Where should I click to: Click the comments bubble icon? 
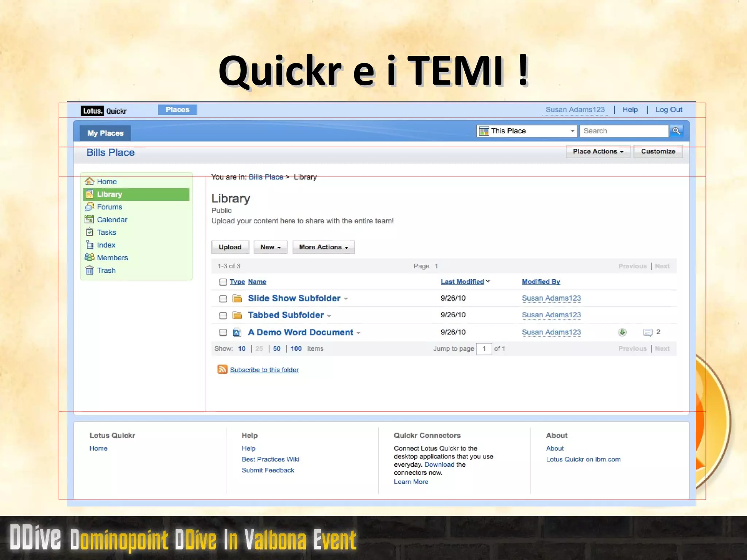pyautogui.click(x=648, y=332)
